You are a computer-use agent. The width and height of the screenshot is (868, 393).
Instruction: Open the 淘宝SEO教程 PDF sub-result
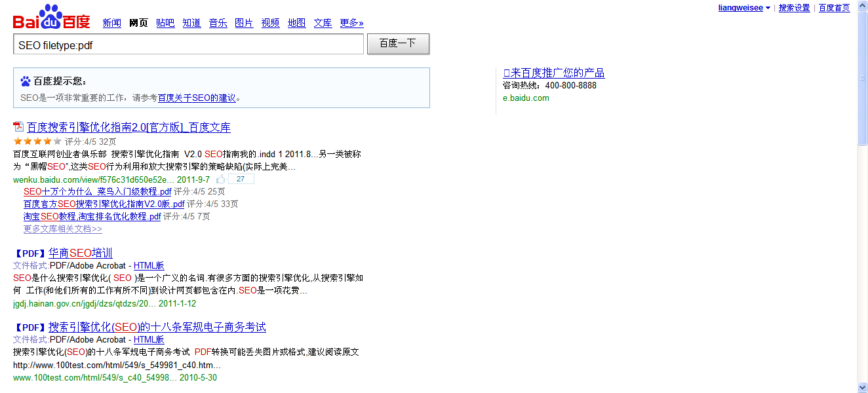(x=92, y=216)
